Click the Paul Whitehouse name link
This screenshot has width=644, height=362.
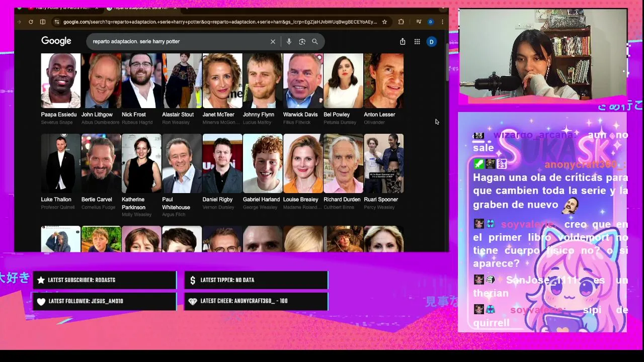(x=176, y=203)
